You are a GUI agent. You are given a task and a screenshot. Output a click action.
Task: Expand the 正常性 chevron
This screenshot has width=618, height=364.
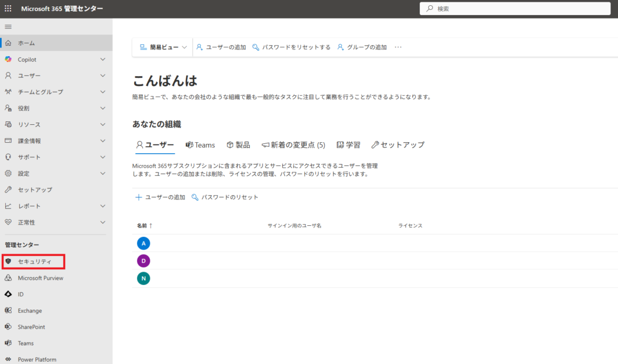click(x=103, y=222)
